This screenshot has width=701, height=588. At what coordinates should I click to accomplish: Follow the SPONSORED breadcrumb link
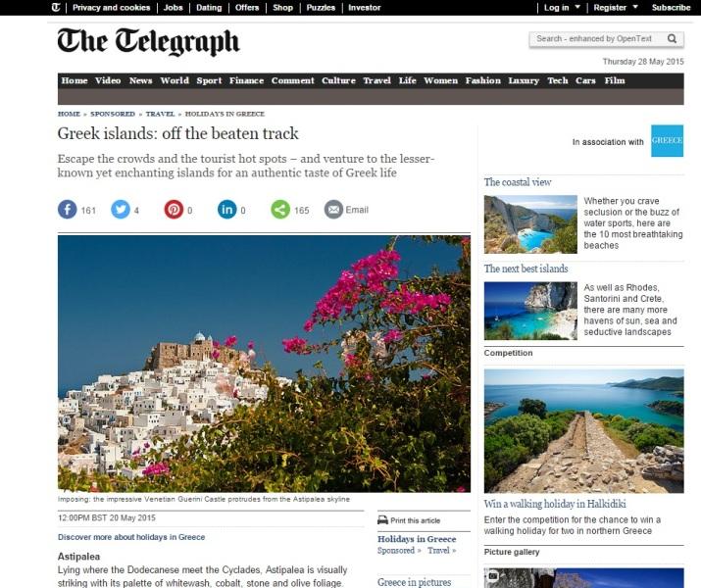(113, 114)
